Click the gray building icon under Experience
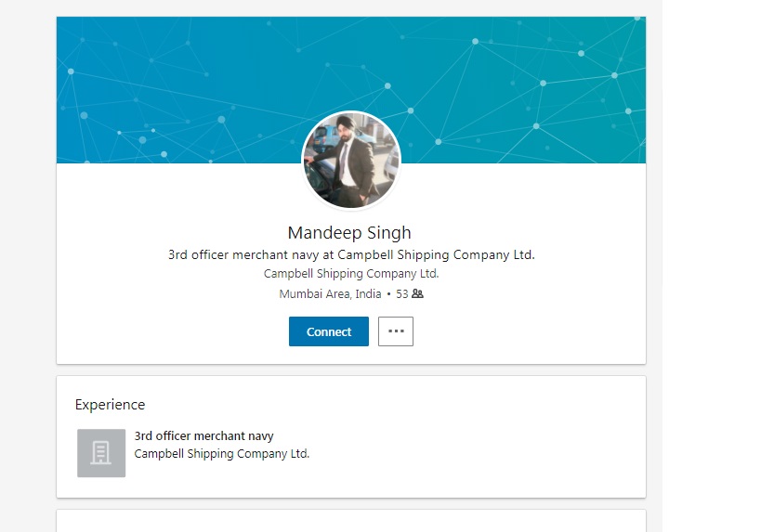 coord(101,453)
